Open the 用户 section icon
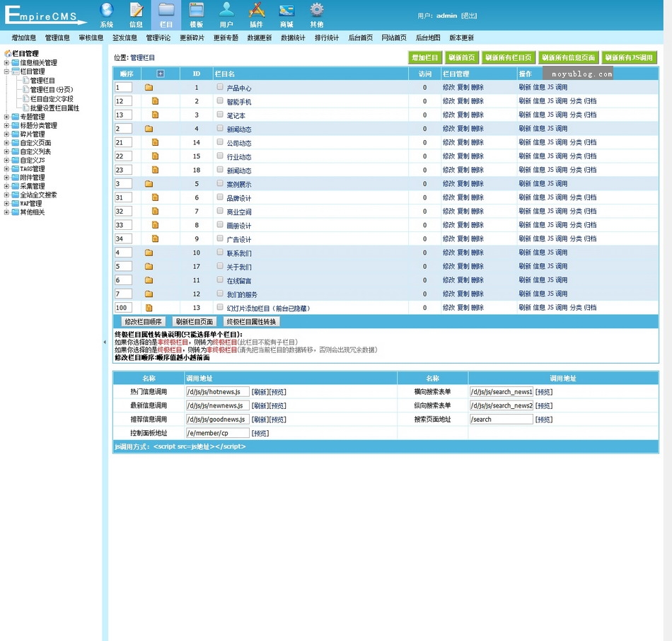 [x=226, y=15]
